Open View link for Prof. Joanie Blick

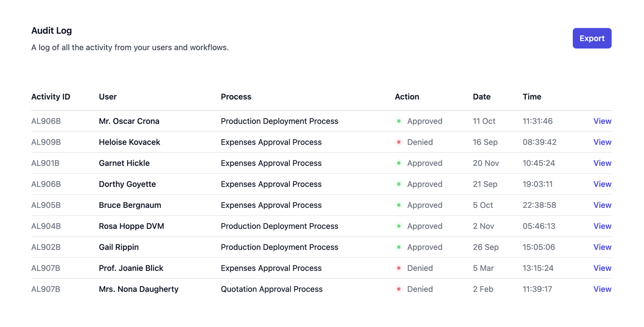(x=602, y=268)
